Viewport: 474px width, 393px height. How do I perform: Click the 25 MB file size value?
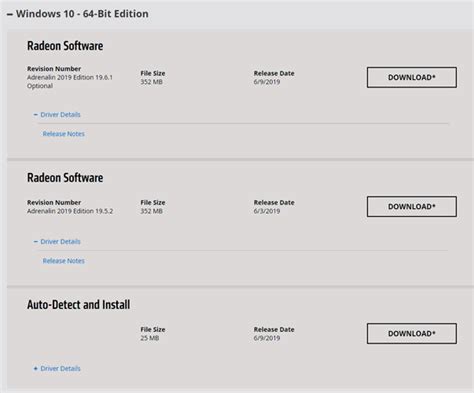pos(150,338)
